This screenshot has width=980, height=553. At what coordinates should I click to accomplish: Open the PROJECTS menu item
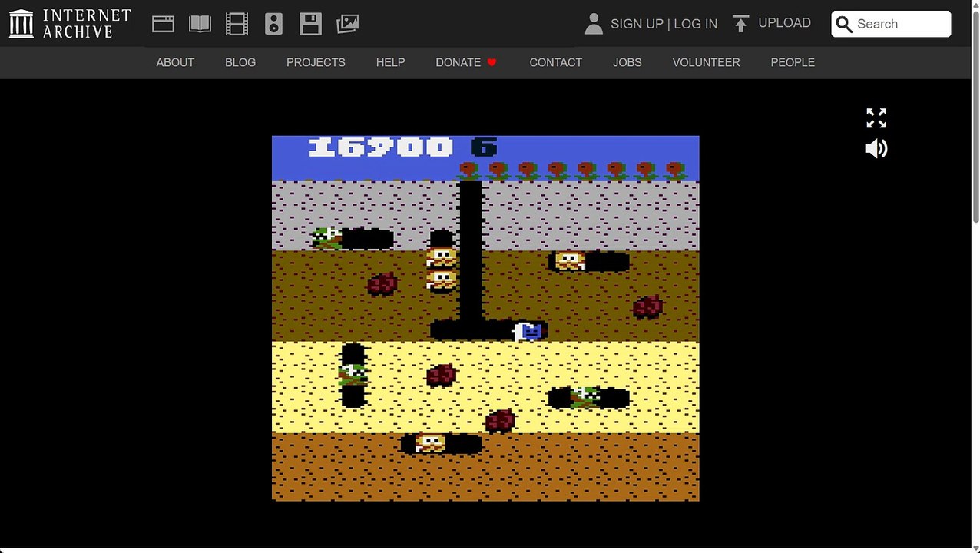(x=316, y=62)
